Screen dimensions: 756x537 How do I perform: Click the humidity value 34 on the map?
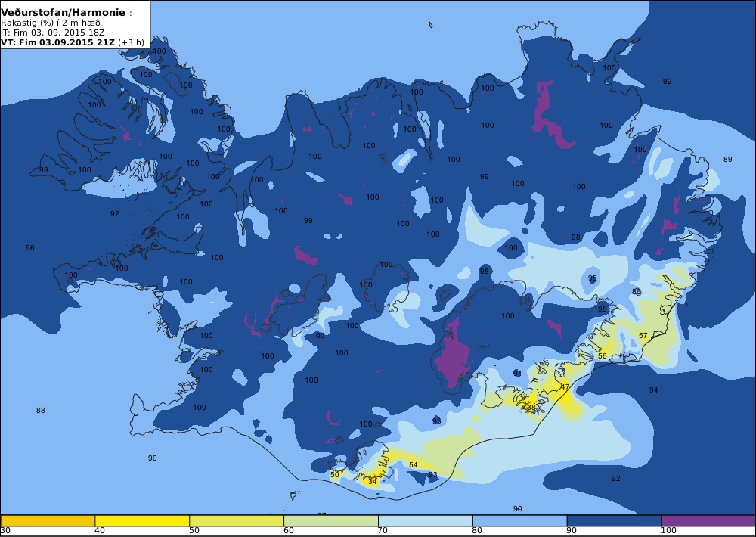[x=372, y=482]
